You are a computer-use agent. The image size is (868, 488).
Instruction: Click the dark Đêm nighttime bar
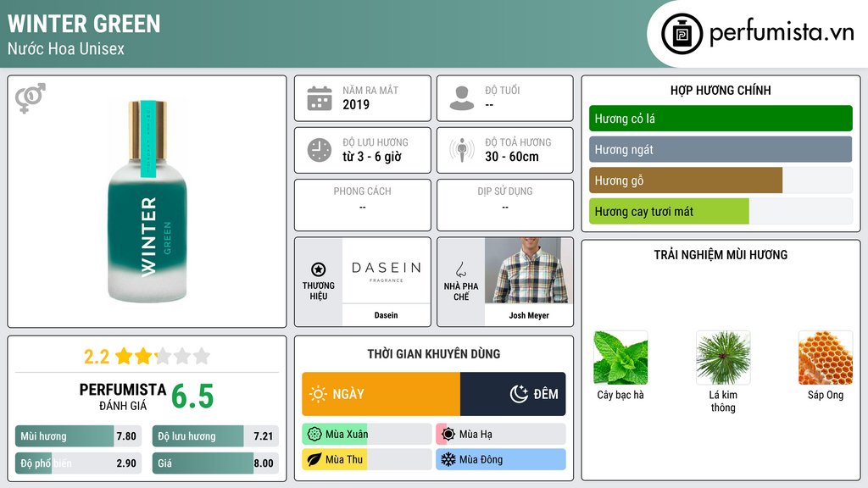point(513,394)
